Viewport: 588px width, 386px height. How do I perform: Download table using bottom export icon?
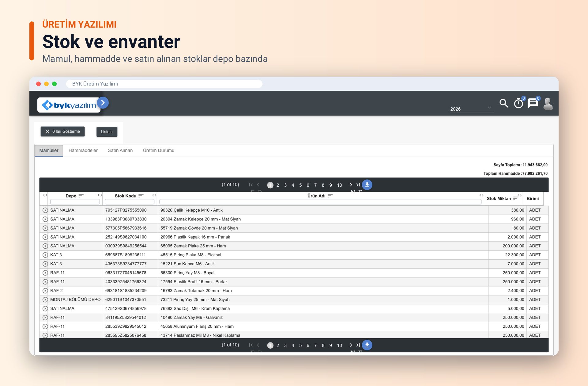[367, 345]
